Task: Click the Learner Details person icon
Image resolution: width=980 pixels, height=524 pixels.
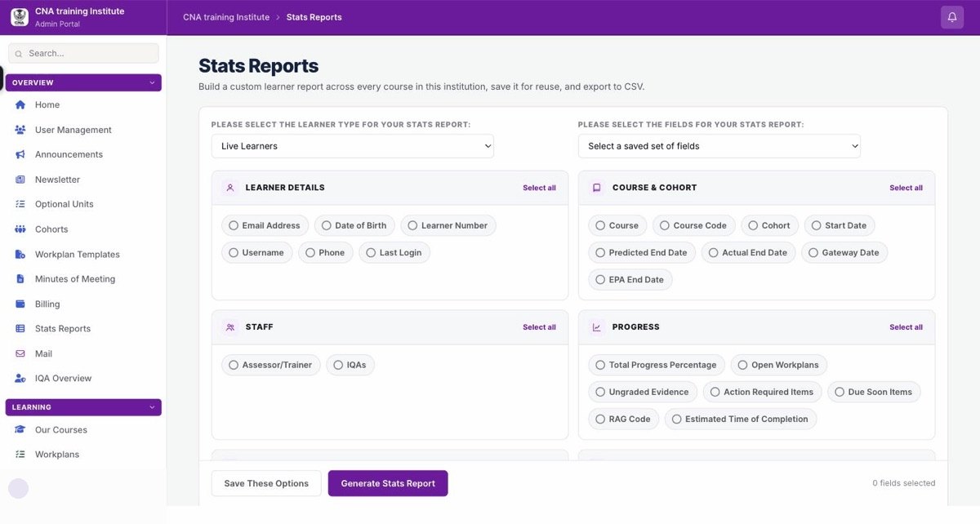Action: pyautogui.click(x=230, y=188)
